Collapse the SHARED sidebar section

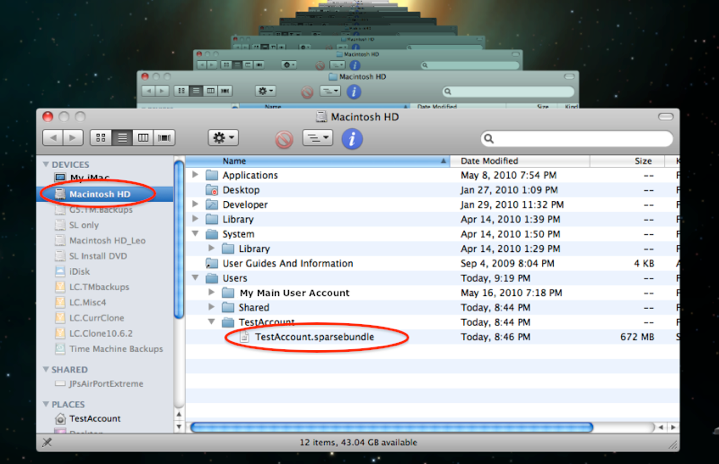(46, 369)
